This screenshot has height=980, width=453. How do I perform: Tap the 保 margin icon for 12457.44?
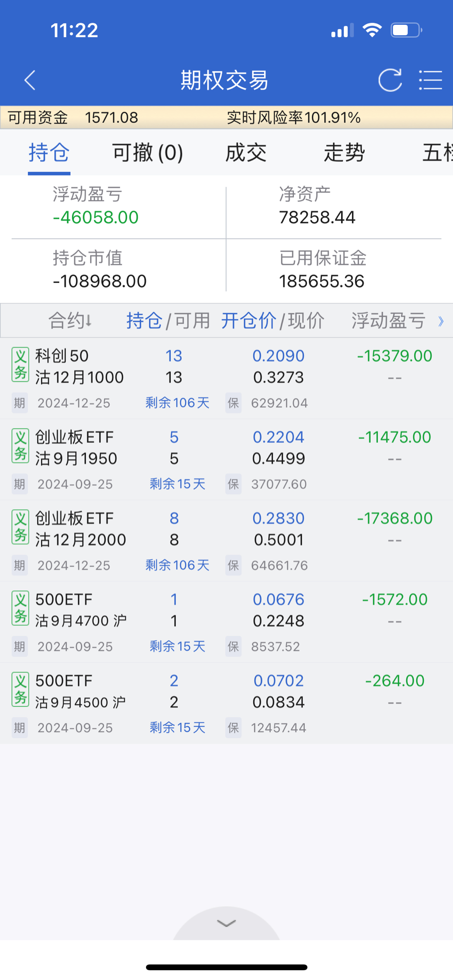tap(233, 728)
